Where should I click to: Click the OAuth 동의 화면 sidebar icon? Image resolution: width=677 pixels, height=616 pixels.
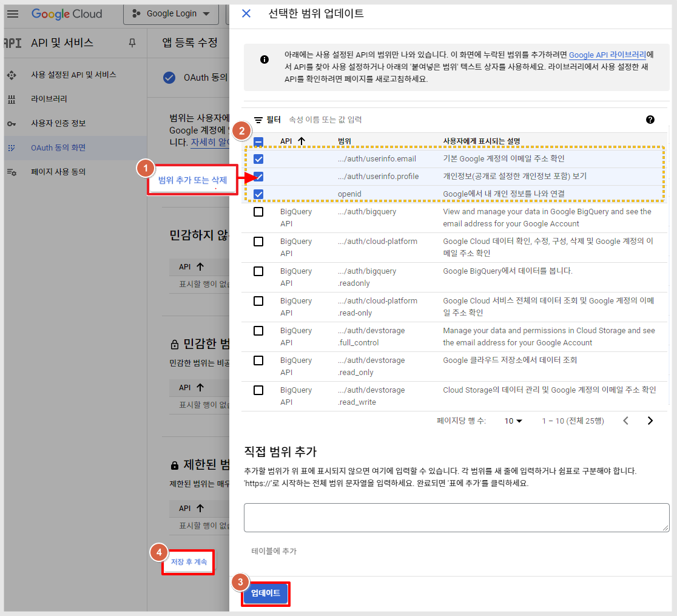[12, 147]
